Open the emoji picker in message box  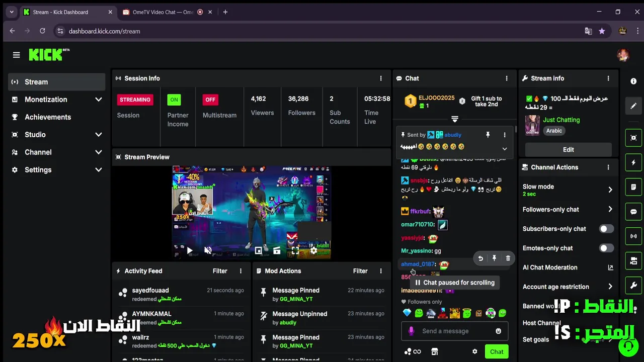click(x=498, y=331)
